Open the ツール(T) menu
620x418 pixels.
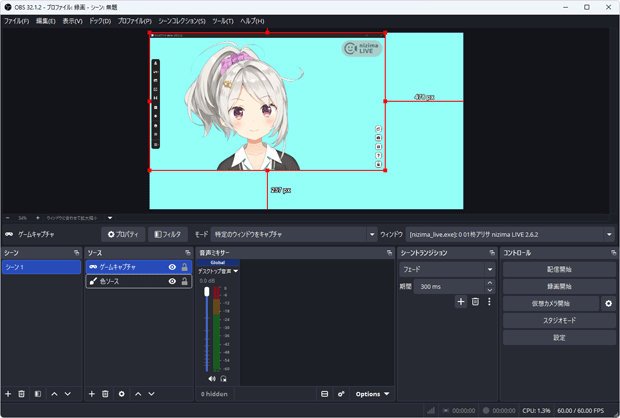coord(223,21)
